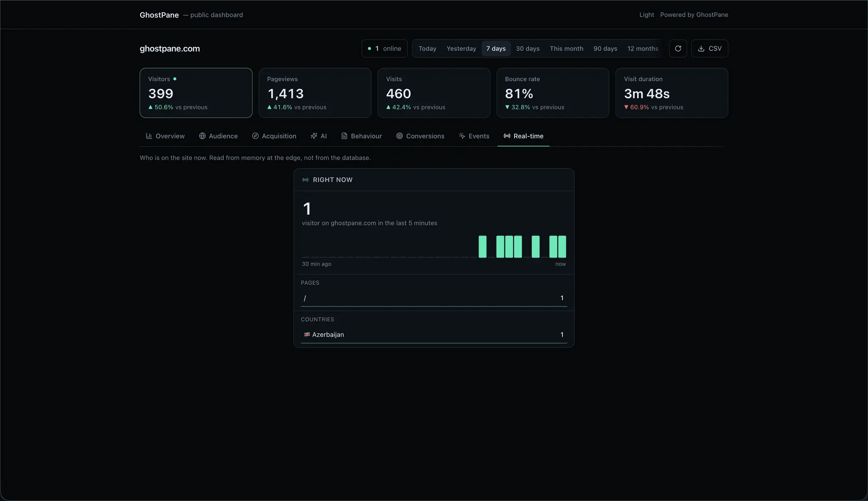Image resolution: width=868 pixels, height=501 pixels.
Task: Click the 3m 48s duration value
Action: 647,94
